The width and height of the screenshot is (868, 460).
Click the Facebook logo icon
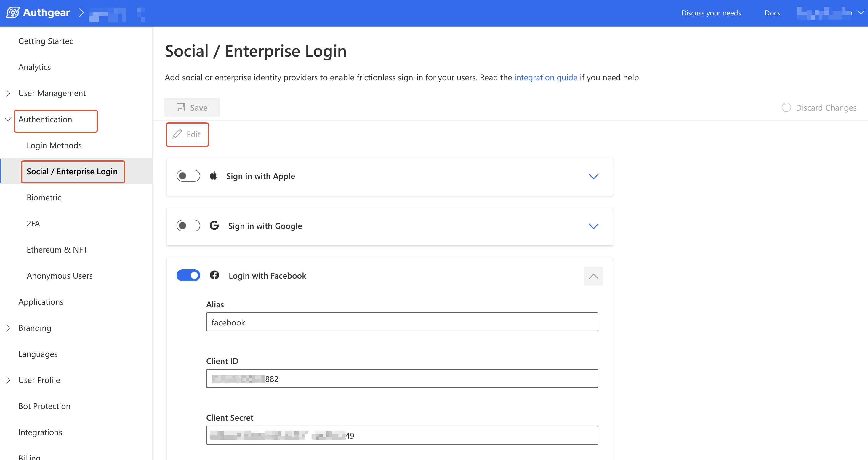tap(214, 275)
